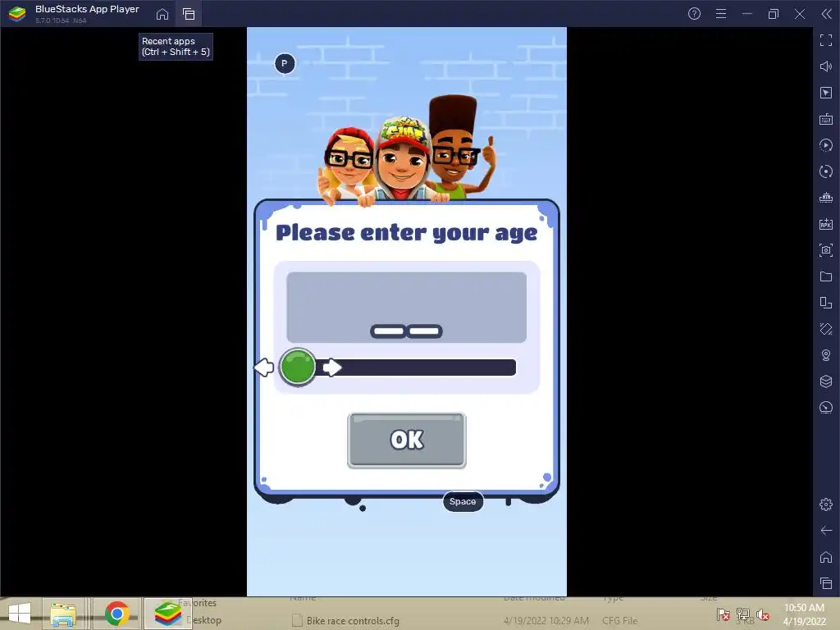
Task: Click the shake device icon in sidebar
Action: click(826, 329)
